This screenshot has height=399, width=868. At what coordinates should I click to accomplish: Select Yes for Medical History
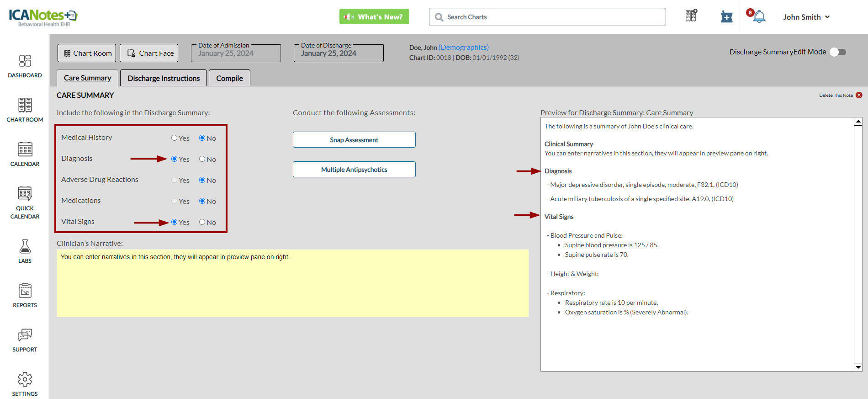click(x=175, y=138)
